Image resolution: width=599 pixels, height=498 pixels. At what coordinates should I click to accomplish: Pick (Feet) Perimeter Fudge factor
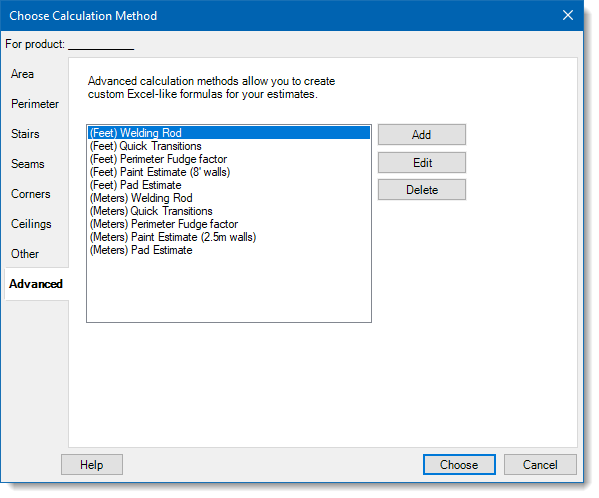(x=229, y=159)
